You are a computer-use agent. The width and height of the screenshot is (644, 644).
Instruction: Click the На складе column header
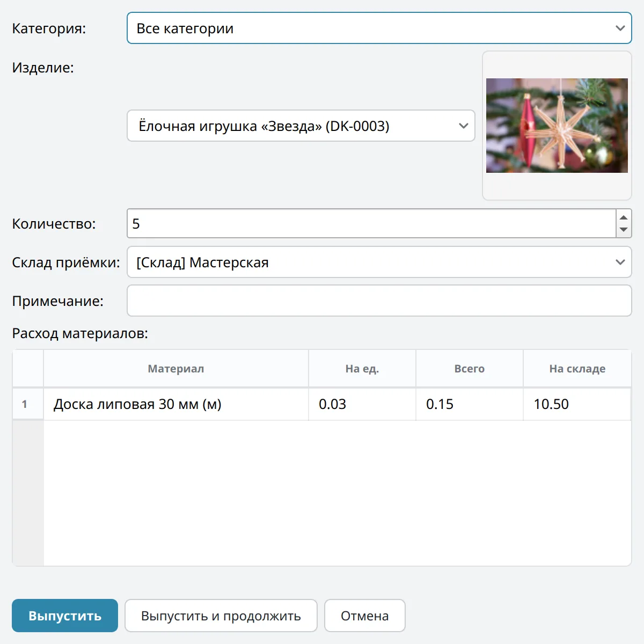coord(577,369)
